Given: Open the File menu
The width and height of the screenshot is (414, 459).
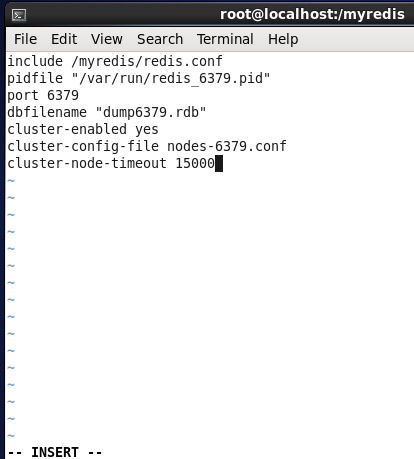Looking at the screenshot, I should tap(25, 39).
